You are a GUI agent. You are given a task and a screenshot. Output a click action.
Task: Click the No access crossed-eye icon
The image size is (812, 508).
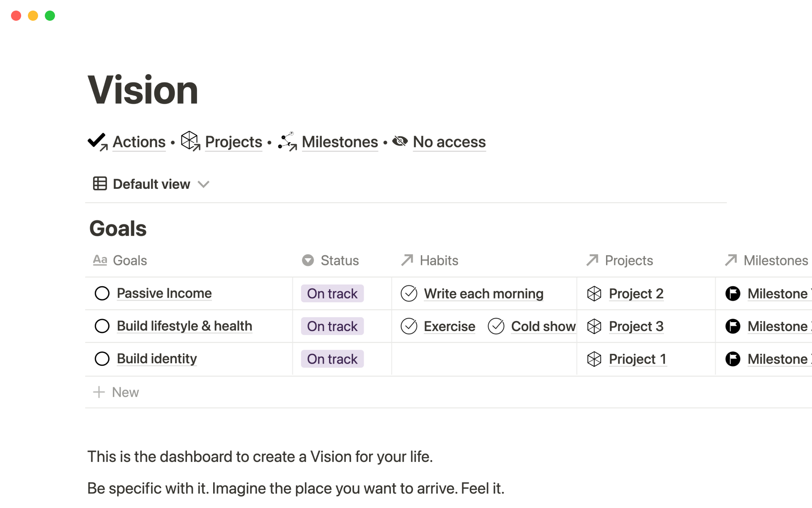click(x=400, y=141)
